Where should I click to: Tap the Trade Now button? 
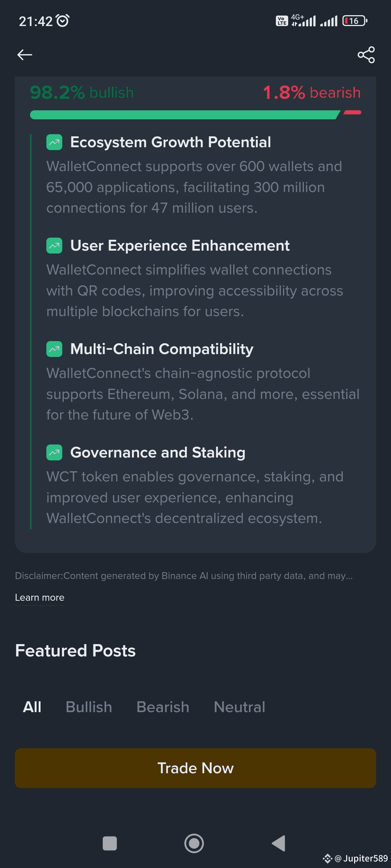(x=195, y=768)
